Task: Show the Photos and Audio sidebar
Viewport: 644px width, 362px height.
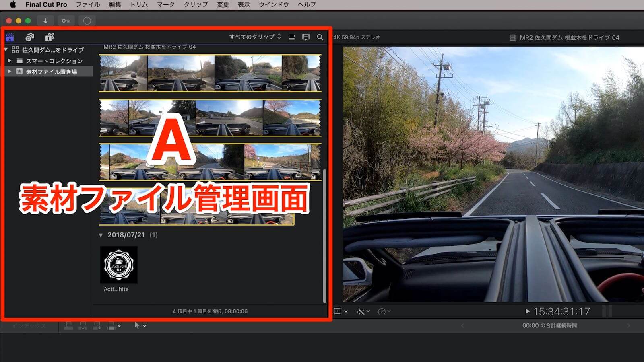Action: pyautogui.click(x=30, y=37)
